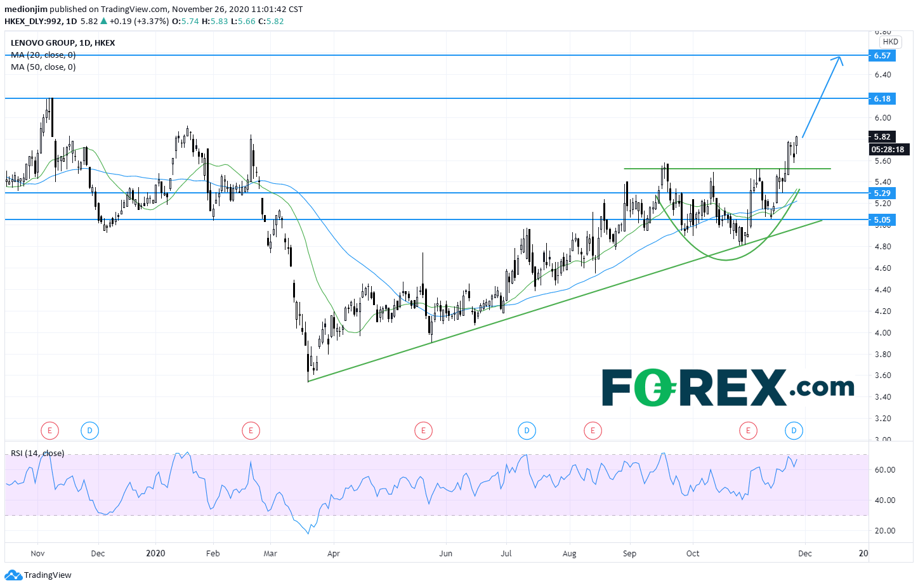Open the HKD currency badge
This screenshot has width=918, height=588.
point(890,42)
